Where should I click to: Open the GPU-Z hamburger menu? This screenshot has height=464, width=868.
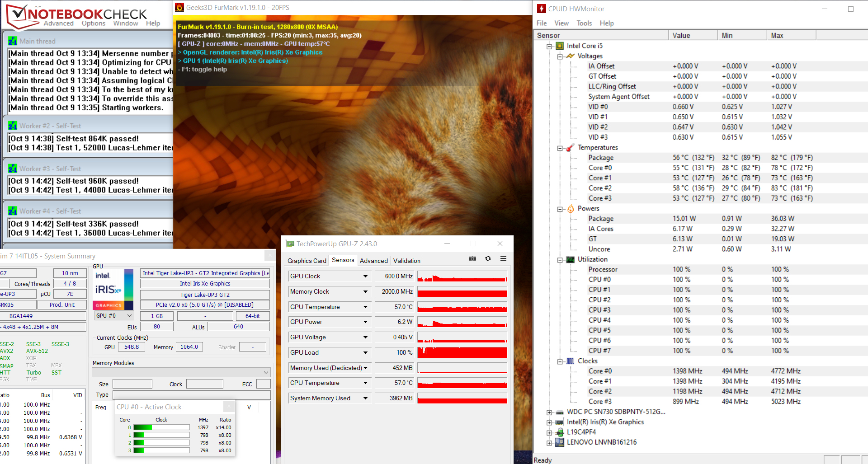[503, 259]
